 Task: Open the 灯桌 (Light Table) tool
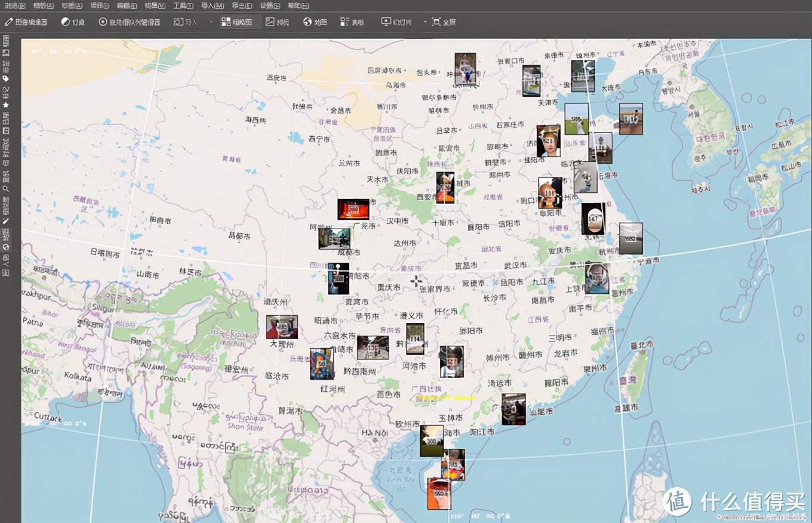(73, 22)
